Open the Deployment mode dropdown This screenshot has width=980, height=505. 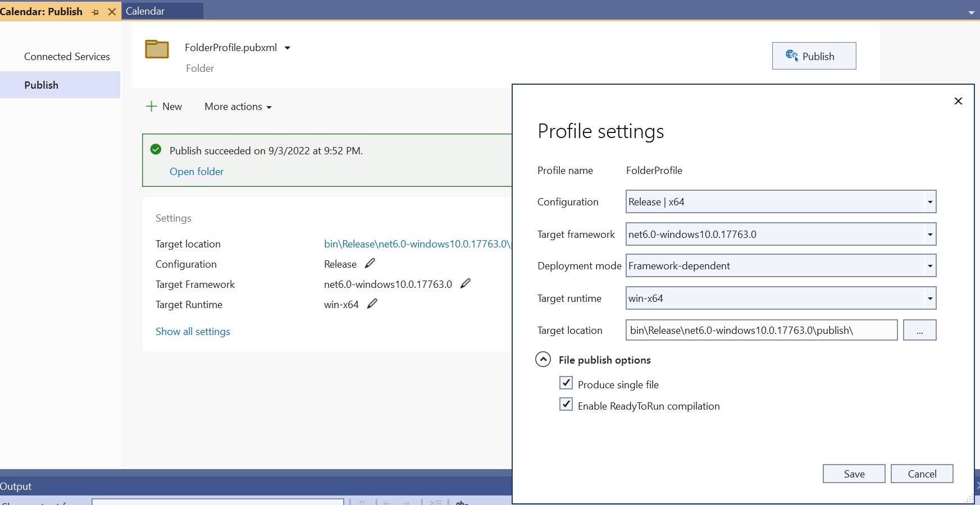929,265
